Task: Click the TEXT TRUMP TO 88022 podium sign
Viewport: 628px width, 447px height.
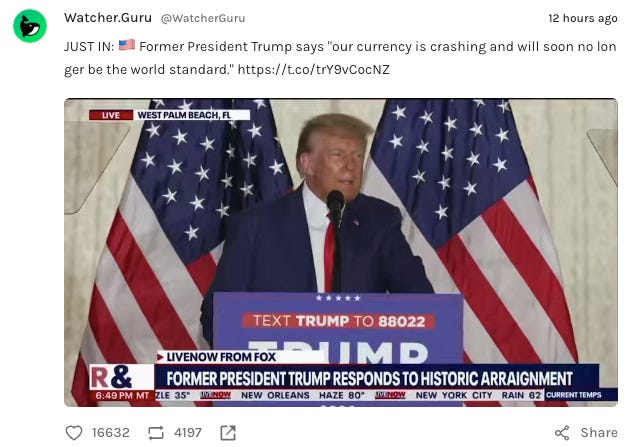Action: (339, 321)
